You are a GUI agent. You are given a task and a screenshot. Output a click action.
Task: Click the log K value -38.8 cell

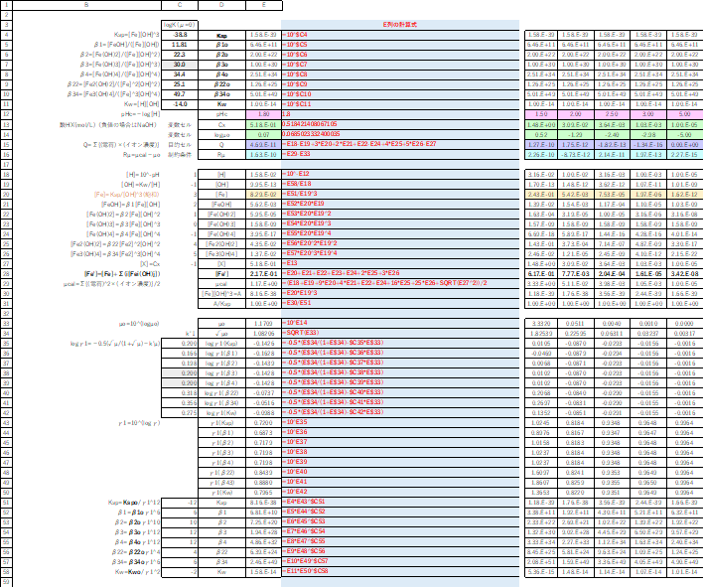coord(180,35)
